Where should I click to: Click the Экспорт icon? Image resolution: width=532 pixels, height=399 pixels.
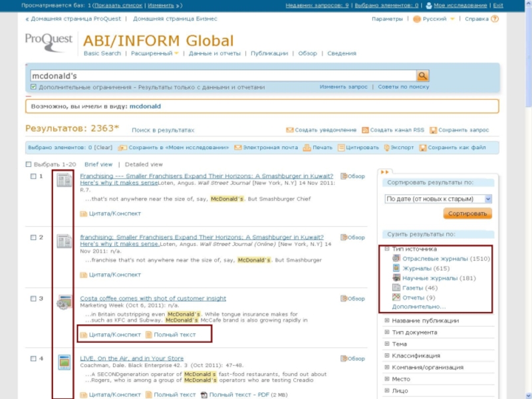coord(386,148)
